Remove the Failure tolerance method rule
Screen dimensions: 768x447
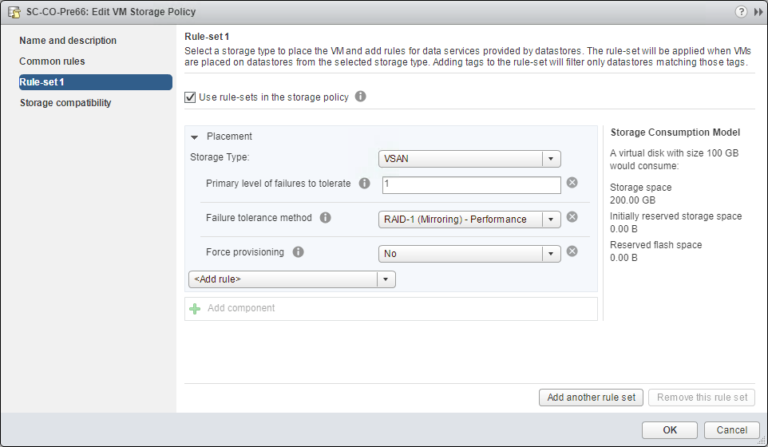pos(572,217)
